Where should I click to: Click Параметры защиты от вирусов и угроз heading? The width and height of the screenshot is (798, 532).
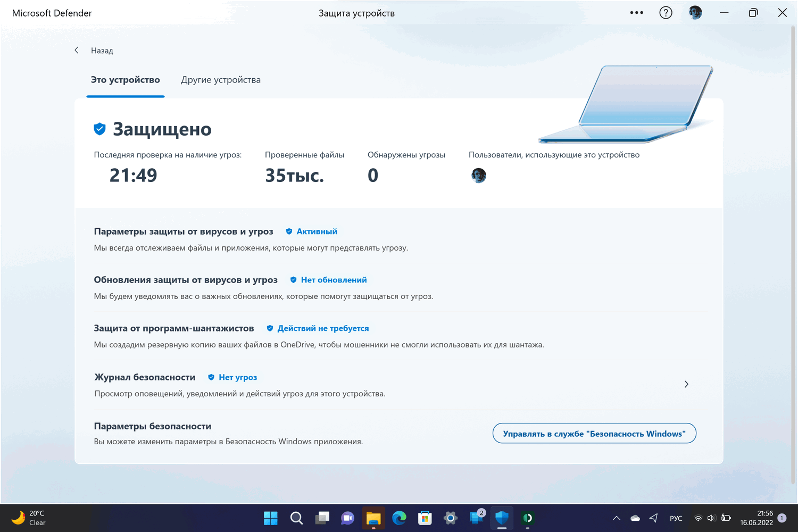click(x=184, y=231)
